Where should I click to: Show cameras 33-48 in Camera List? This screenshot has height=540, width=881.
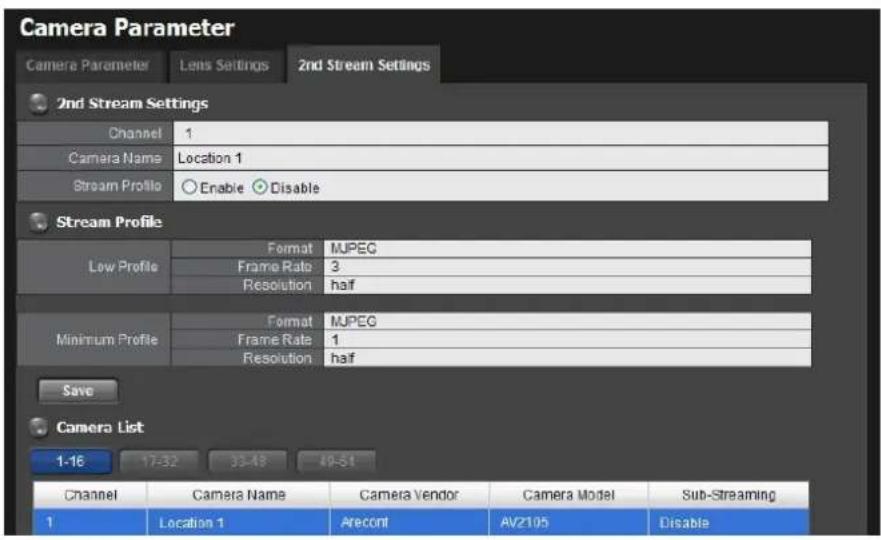pyautogui.click(x=248, y=461)
